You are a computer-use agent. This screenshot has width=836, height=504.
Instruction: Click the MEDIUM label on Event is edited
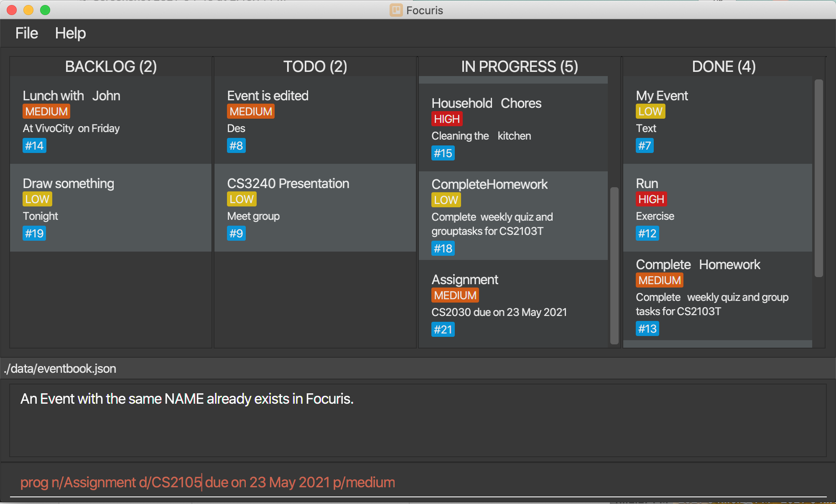click(251, 112)
